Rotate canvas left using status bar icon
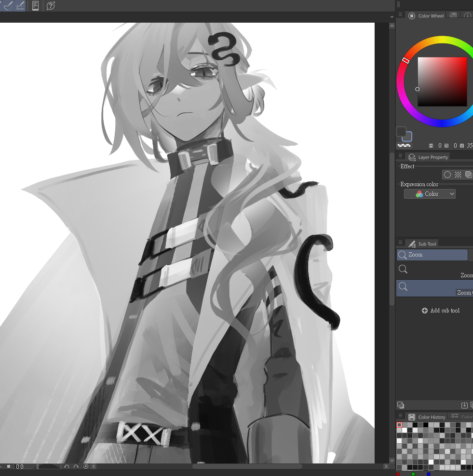Screen dimensions: 473x476 point(67,466)
